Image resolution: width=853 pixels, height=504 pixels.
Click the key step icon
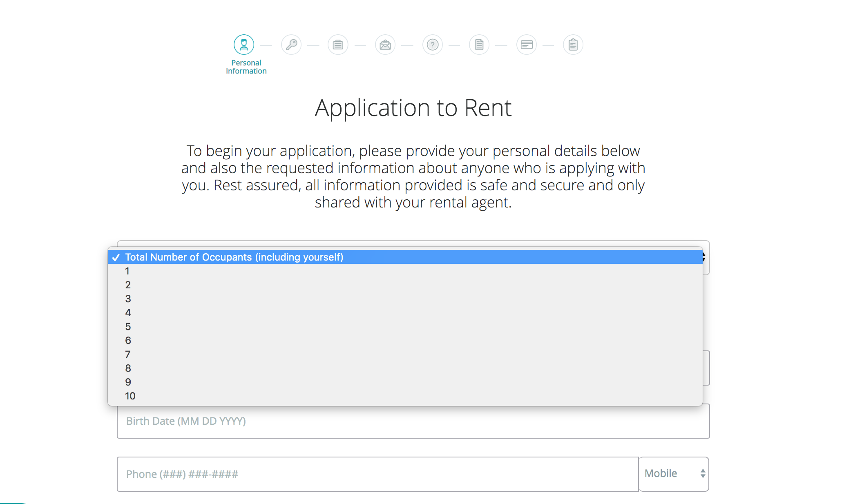(x=291, y=45)
